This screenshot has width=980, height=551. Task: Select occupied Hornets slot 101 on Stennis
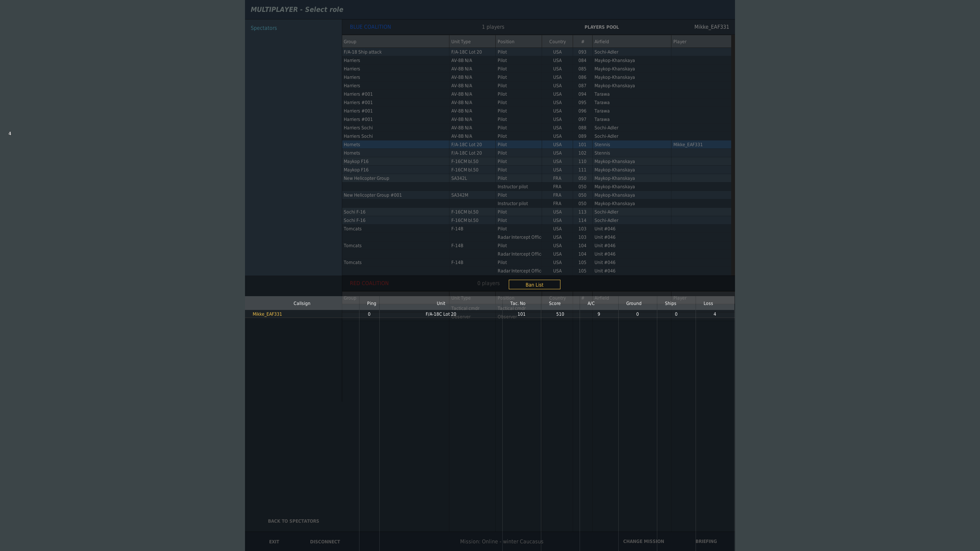536,145
